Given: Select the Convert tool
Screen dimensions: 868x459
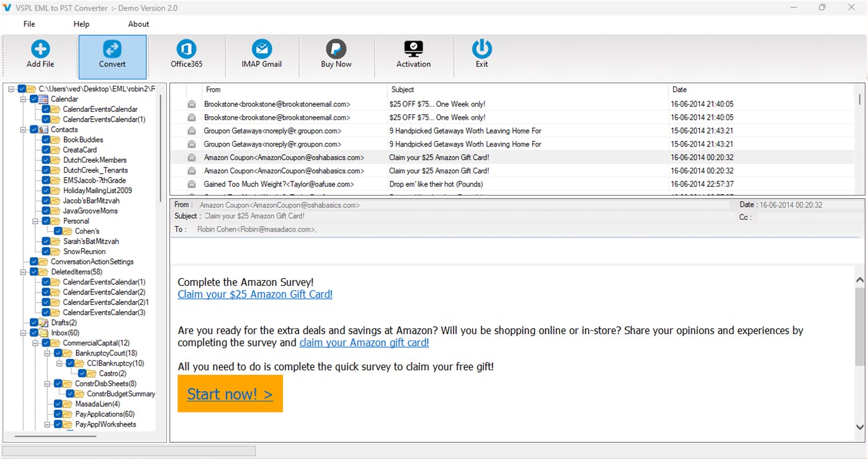Looking at the screenshot, I should pos(112,55).
